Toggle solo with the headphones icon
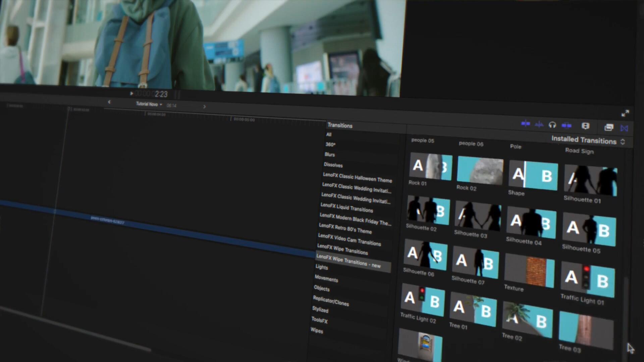 point(552,125)
